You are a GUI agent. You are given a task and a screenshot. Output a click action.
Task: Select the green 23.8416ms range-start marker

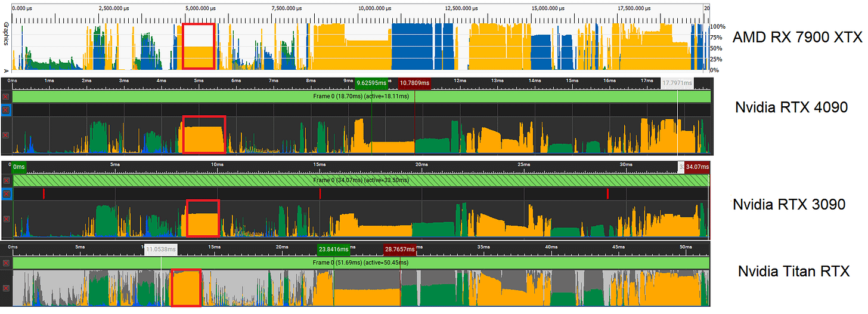333,250
